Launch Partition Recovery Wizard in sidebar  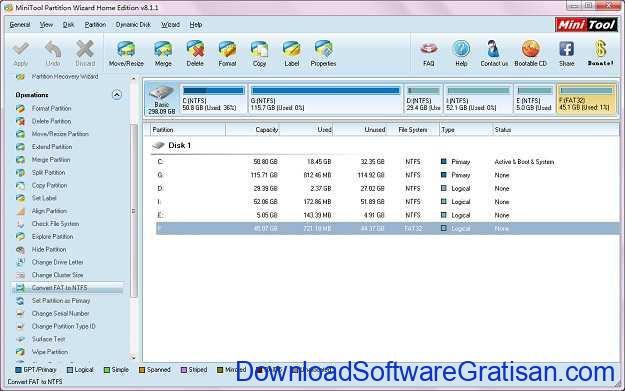point(65,77)
